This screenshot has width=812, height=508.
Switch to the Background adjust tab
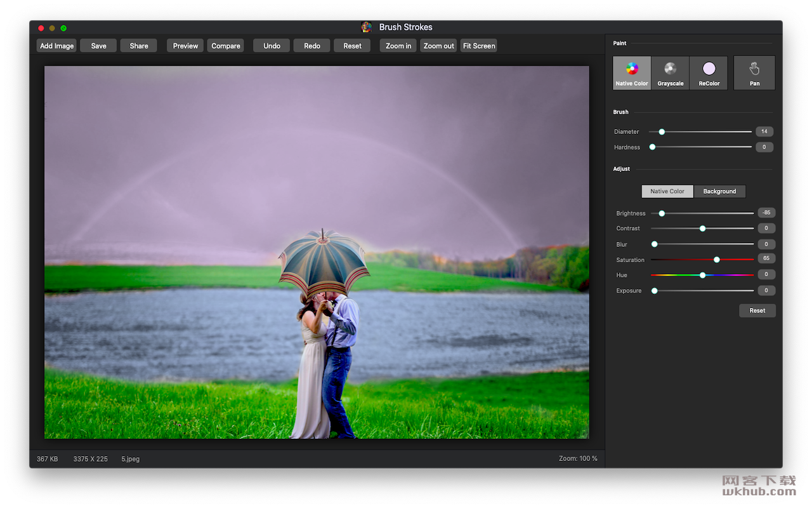pyautogui.click(x=719, y=191)
